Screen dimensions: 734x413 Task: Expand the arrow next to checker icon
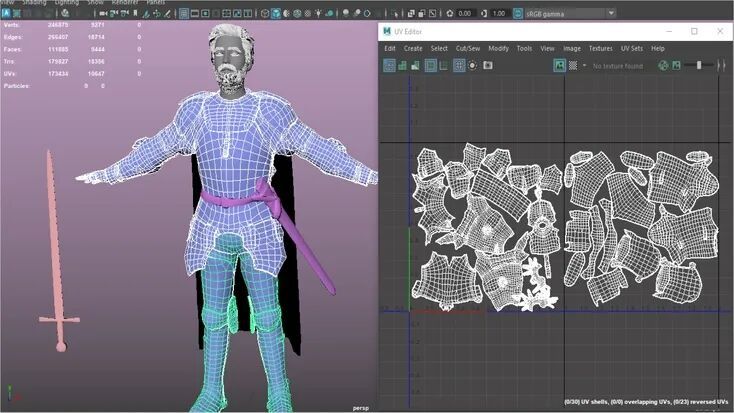click(x=583, y=65)
